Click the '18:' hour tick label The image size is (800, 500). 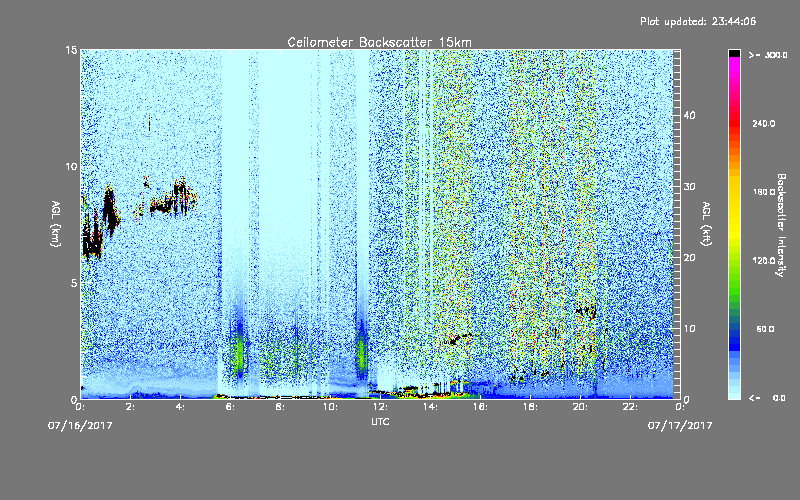(x=530, y=407)
